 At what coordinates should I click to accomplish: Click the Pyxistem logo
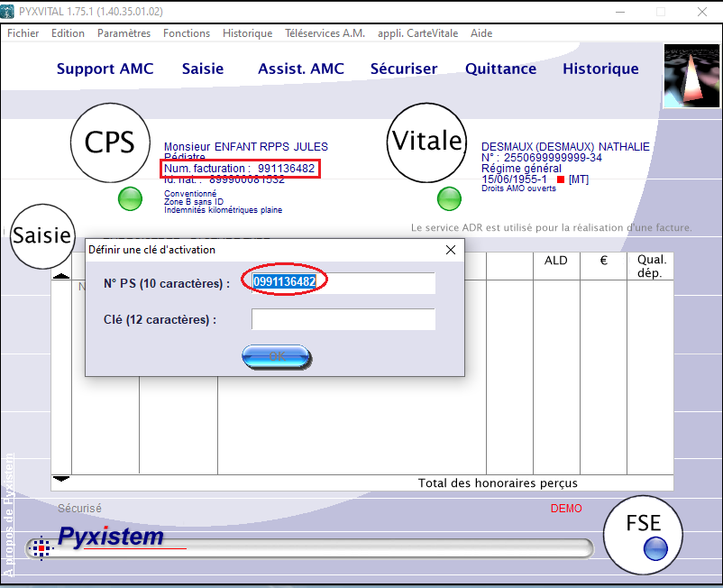pyautogui.click(x=111, y=537)
